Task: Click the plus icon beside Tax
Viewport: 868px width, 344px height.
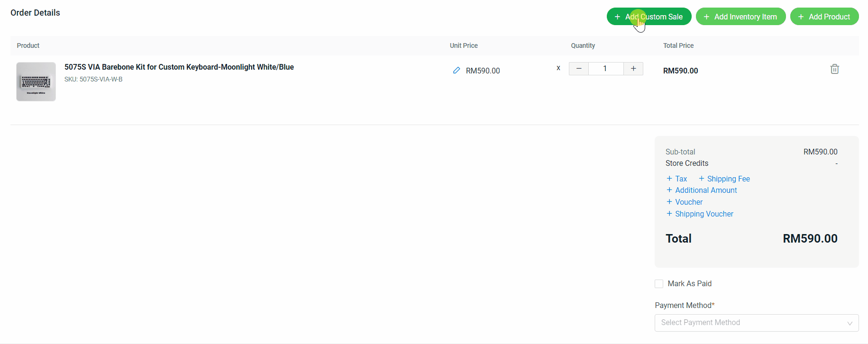Action: [669, 179]
